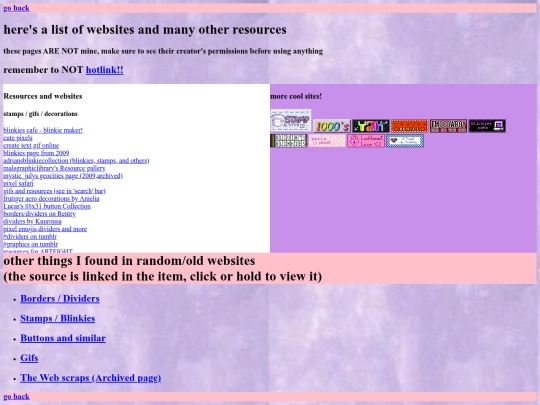
Task: Open mystic_julys geocities page link
Action: click(x=63, y=176)
